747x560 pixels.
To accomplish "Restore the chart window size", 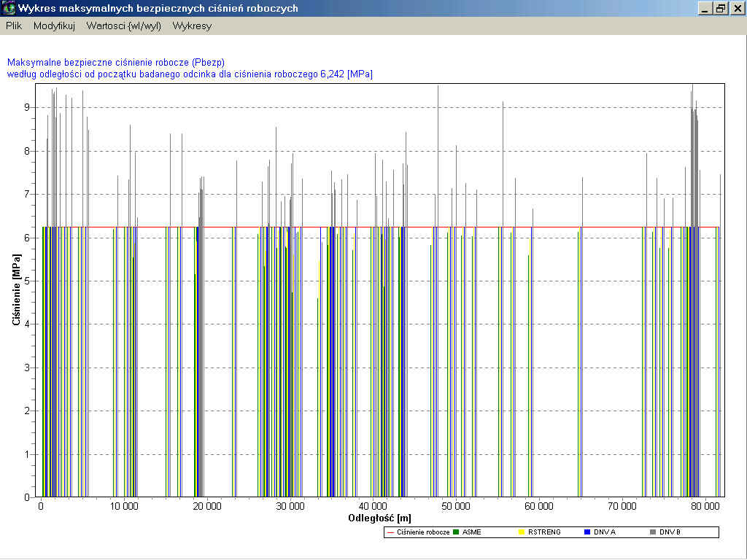I will pyautogui.click(x=720, y=9).
